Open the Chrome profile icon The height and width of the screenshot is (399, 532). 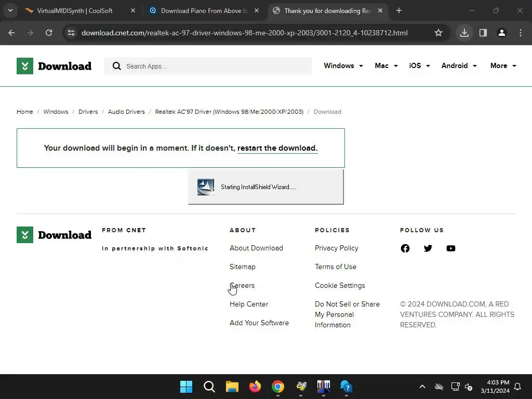click(502, 33)
